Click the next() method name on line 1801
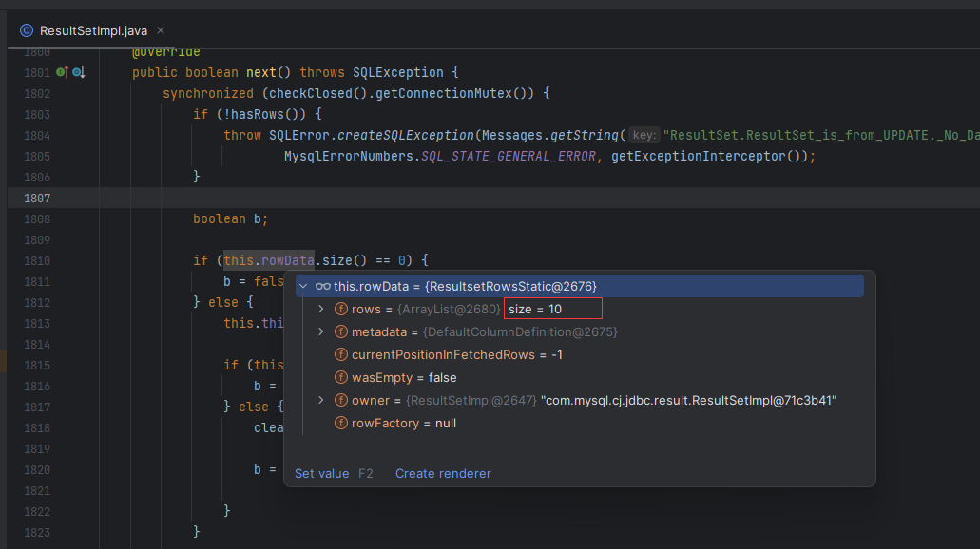The height and width of the screenshot is (549, 980). point(261,72)
